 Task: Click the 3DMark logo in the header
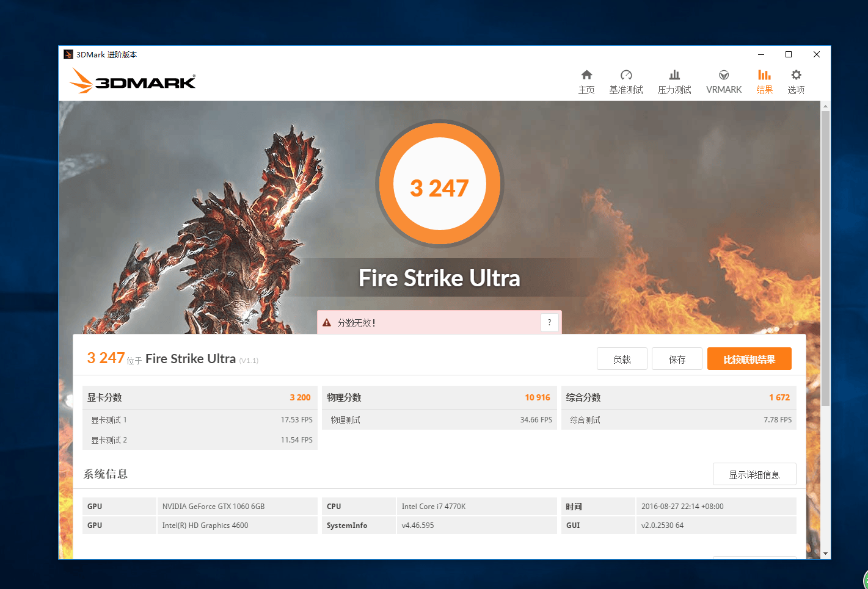point(133,81)
